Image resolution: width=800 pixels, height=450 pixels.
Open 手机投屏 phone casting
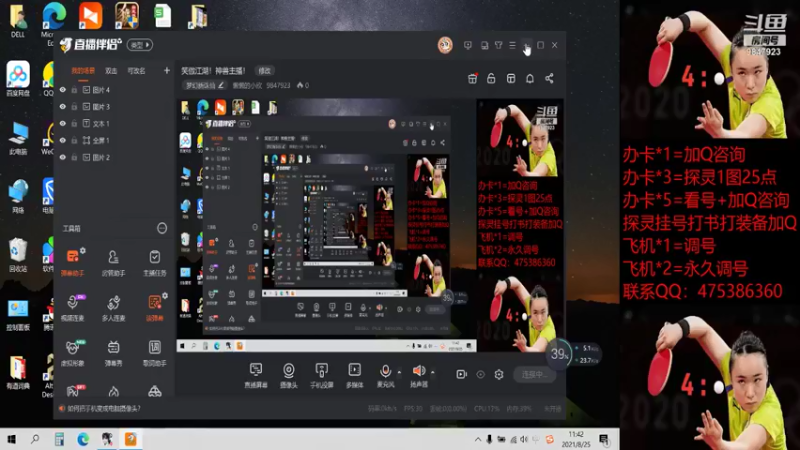(x=321, y=375)
